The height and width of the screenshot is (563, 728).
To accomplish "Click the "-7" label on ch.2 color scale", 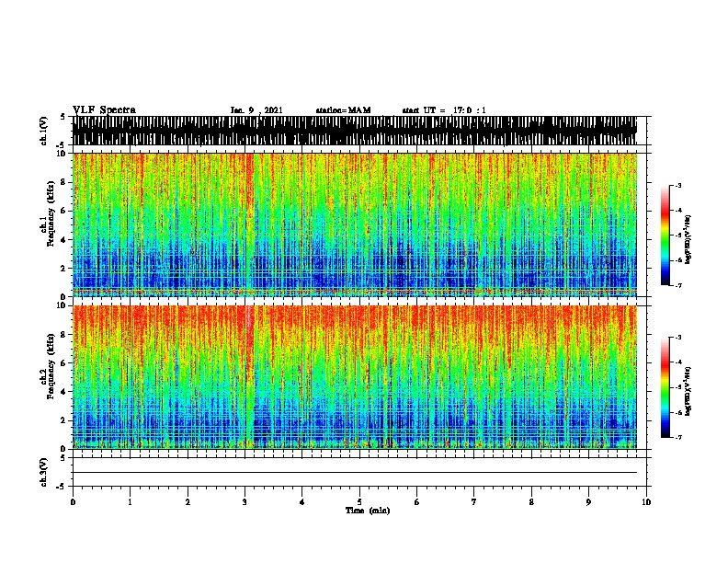I will point(678,437).
